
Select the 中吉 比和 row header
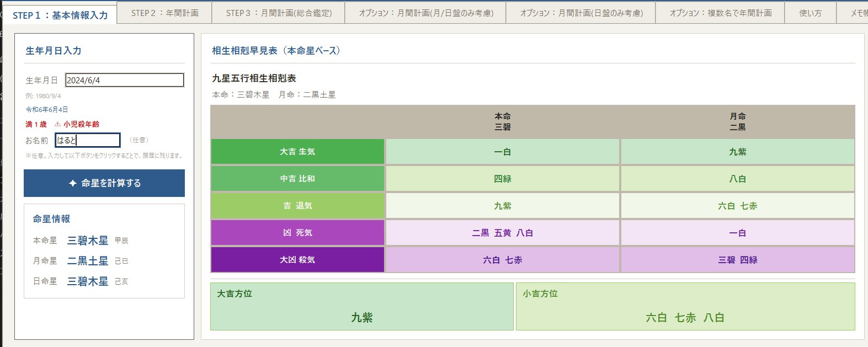(x=297, y=179)
